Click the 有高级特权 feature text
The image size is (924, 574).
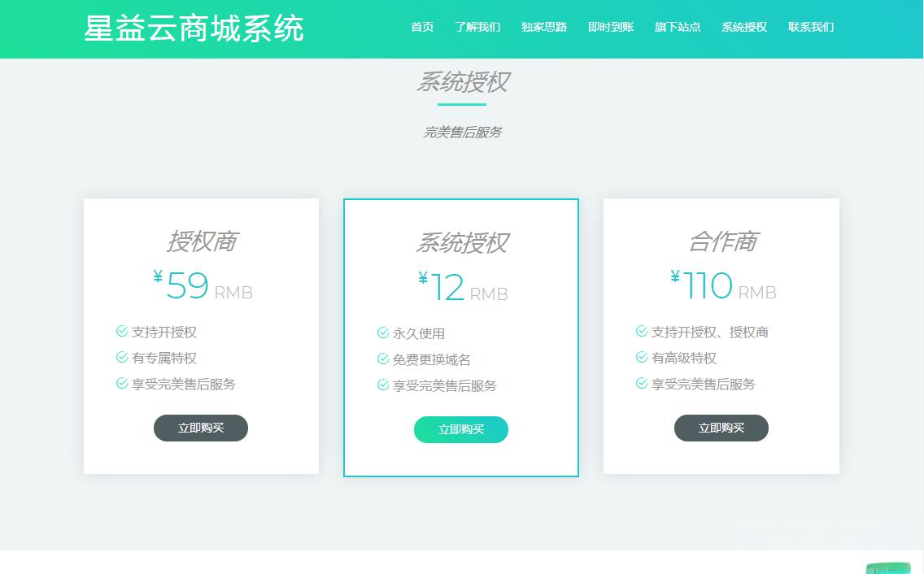tap(683, 358)
